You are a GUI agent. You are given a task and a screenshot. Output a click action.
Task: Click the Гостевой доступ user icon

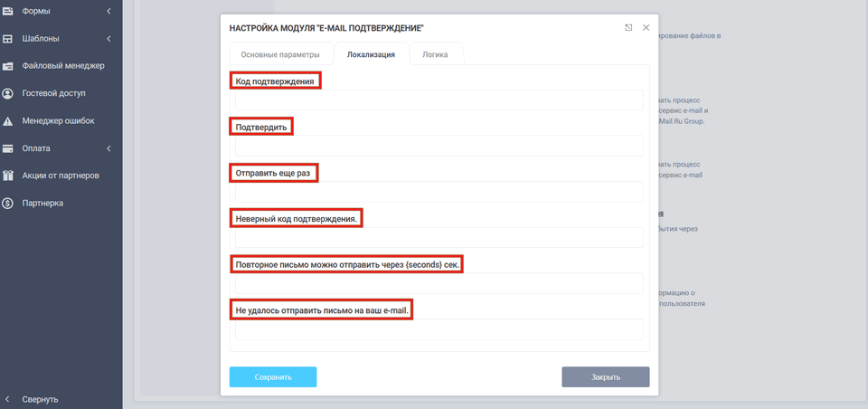(8, 93)
